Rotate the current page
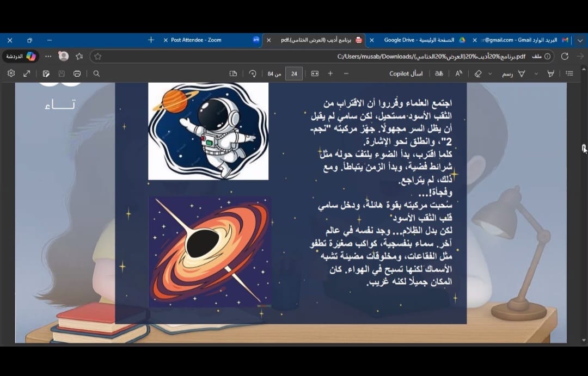This screenshot has width=588, height=376. [252, 73]
